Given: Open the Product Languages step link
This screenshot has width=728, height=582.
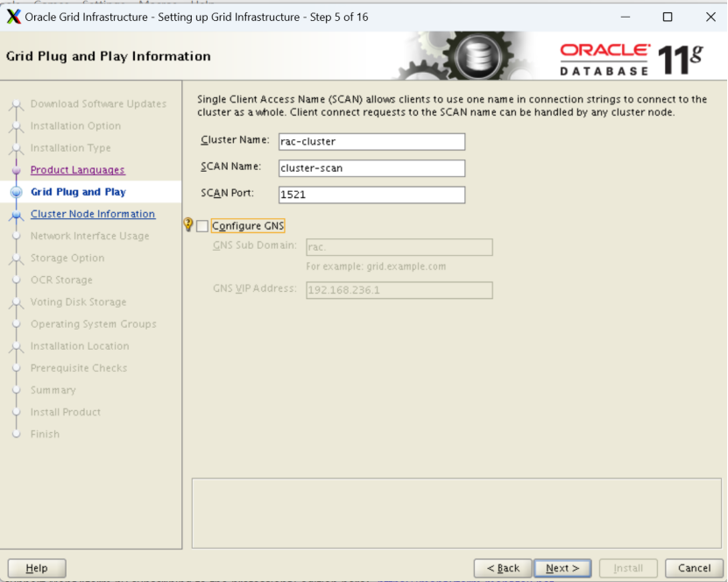Looking at the screenshot, I should point(80,170).
